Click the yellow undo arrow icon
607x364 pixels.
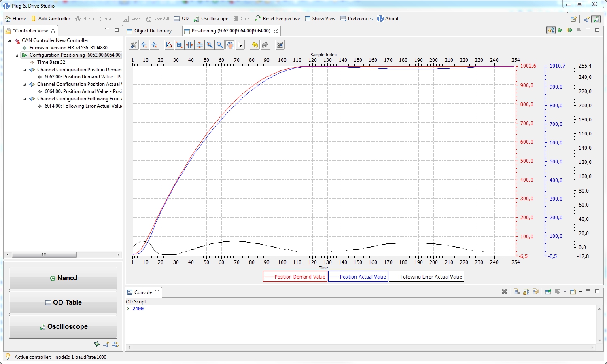click(x=255, y=45)
